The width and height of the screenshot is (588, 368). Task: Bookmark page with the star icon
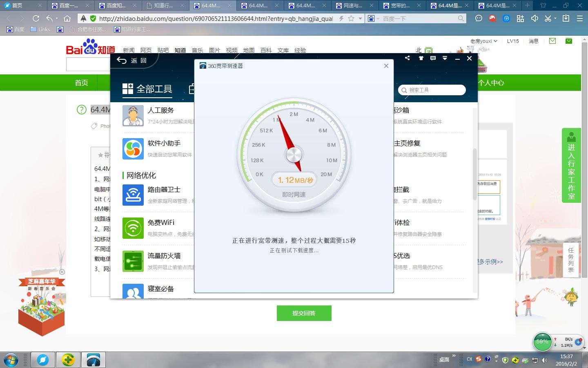tap(351, 18)
